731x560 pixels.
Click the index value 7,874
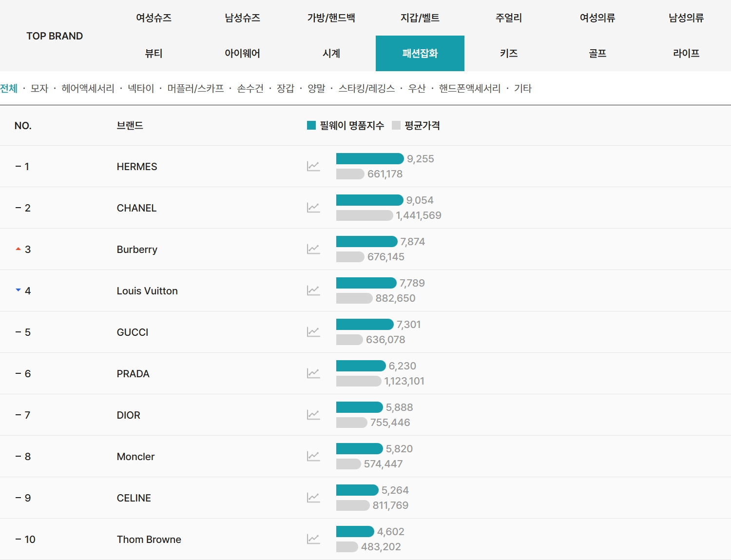[x=413, y=242]
